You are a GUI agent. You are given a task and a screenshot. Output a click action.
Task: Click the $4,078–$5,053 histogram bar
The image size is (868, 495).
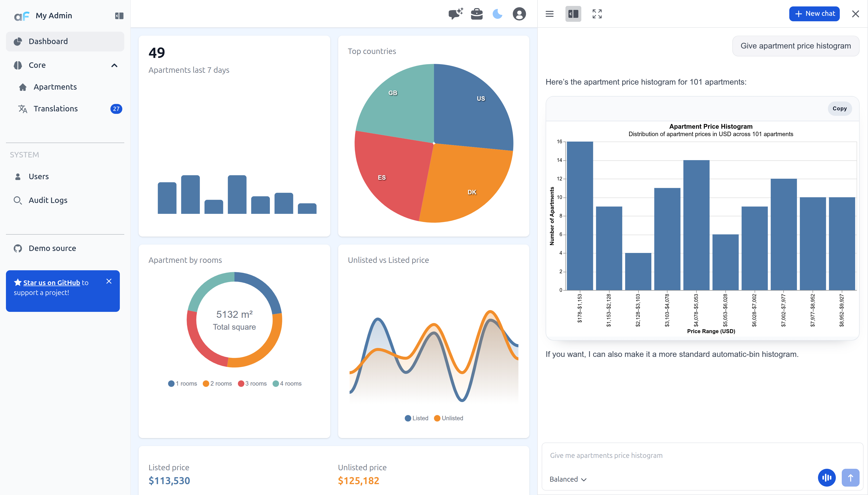tap(696, 225)
